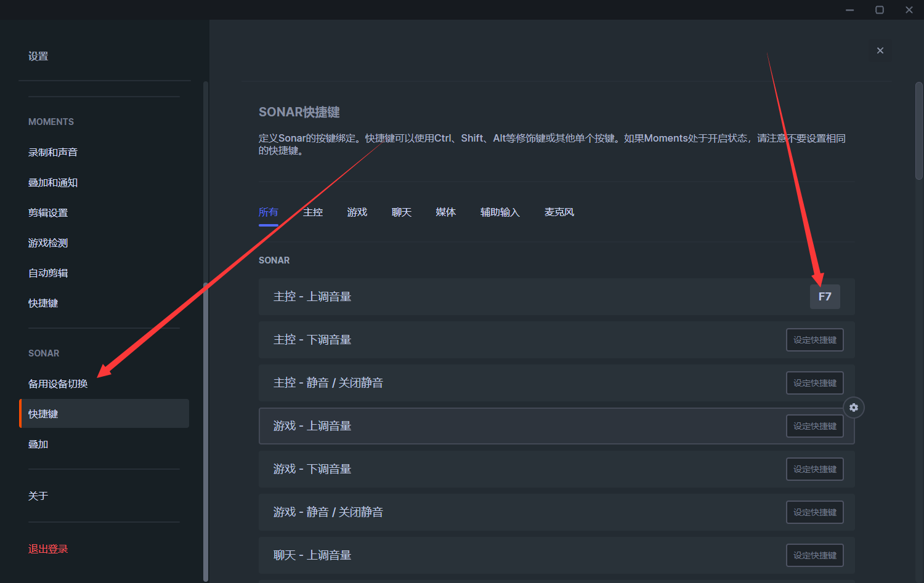Click the main content vertical scrollbar
This screenshot has height=583, width=924.
click(x=918, y=131)
